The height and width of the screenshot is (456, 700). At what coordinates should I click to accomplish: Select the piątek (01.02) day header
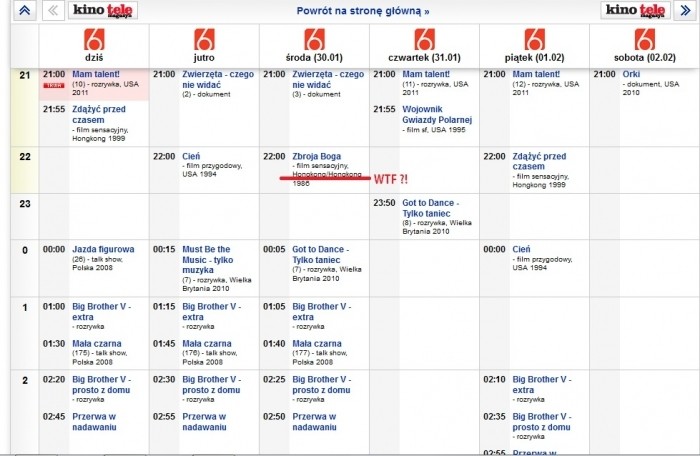tap(534, 59)
